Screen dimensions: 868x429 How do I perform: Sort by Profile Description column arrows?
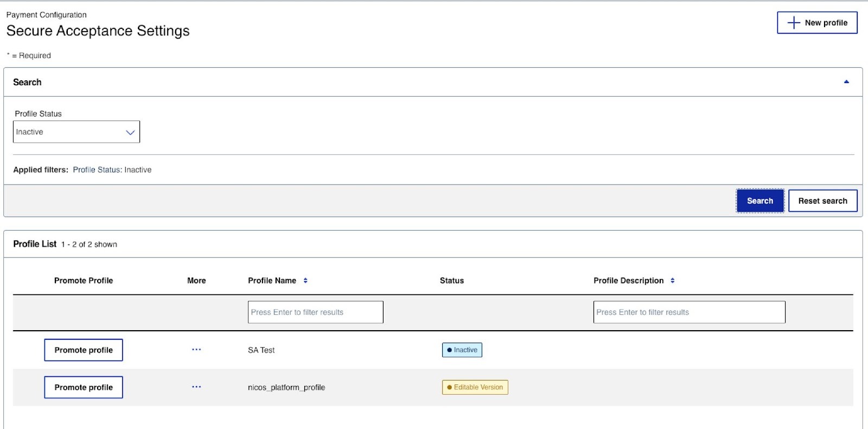point(673,281)
